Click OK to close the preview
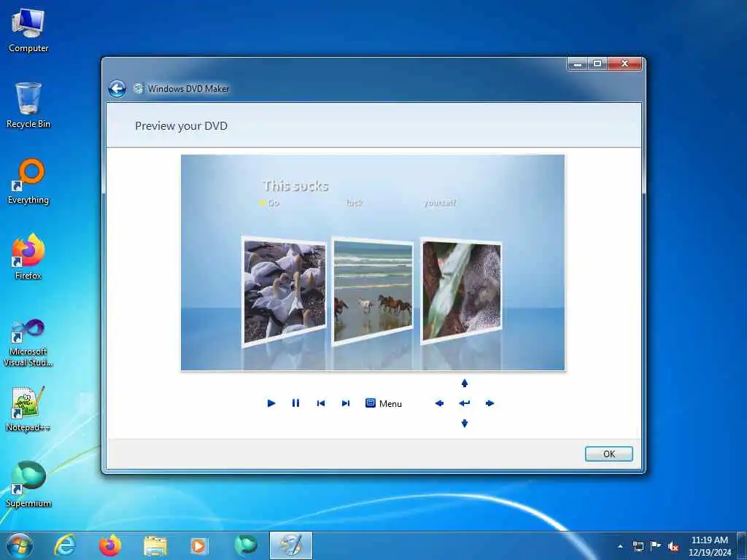The image size is (747, 560). [x=609, y=454]
